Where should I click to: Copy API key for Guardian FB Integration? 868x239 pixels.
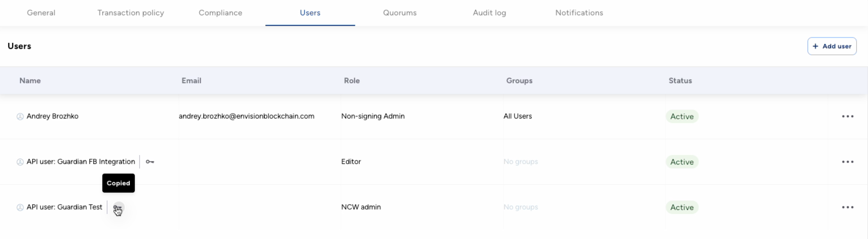click(x=150, y=162)
